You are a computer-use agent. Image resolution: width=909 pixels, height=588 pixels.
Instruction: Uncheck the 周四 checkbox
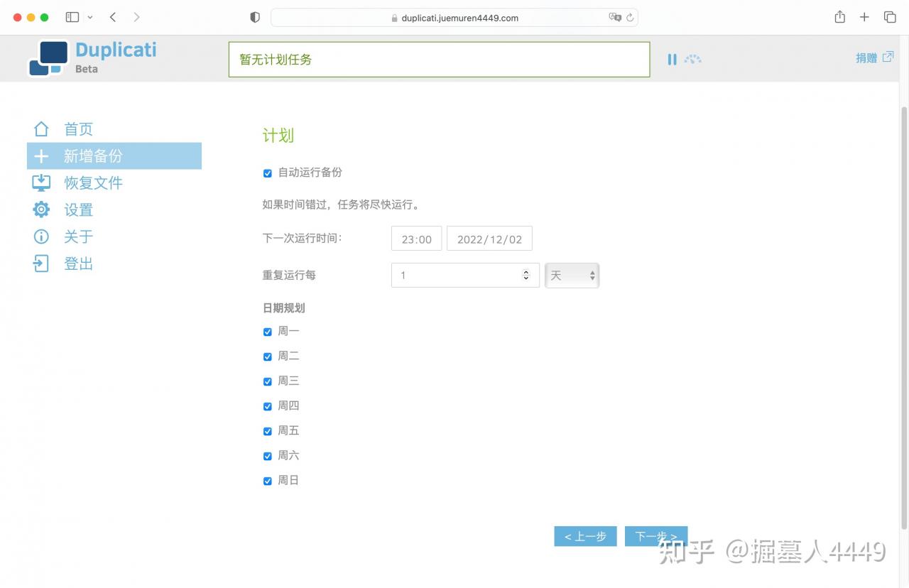[268, 406]
